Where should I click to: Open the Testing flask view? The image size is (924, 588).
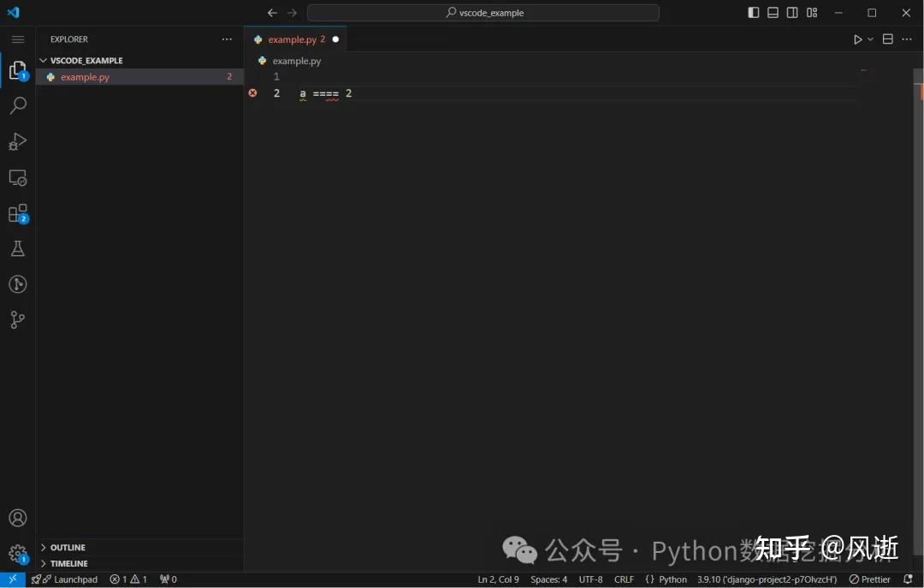pyautogui.click(x=18, y=248)
